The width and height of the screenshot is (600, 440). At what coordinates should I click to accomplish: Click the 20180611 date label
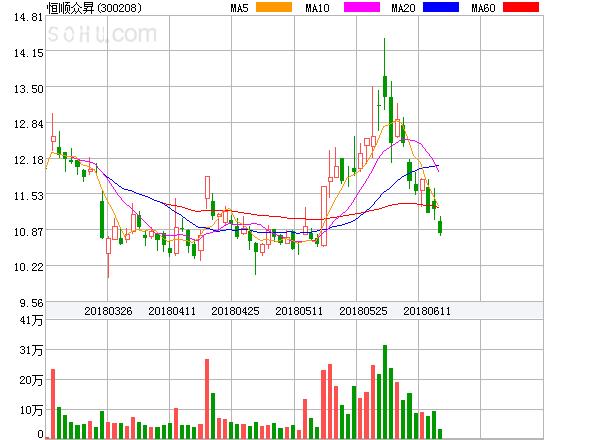tap(427, 311)
